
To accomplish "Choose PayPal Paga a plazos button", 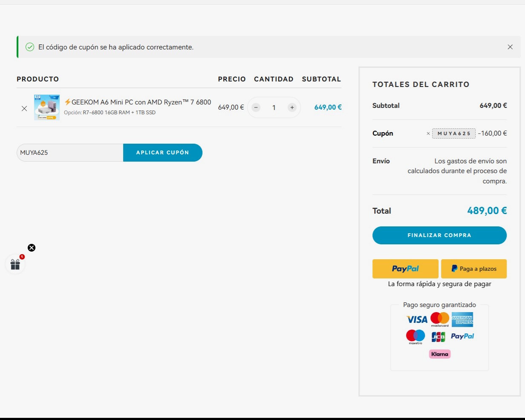I will [x=474, y=269].
